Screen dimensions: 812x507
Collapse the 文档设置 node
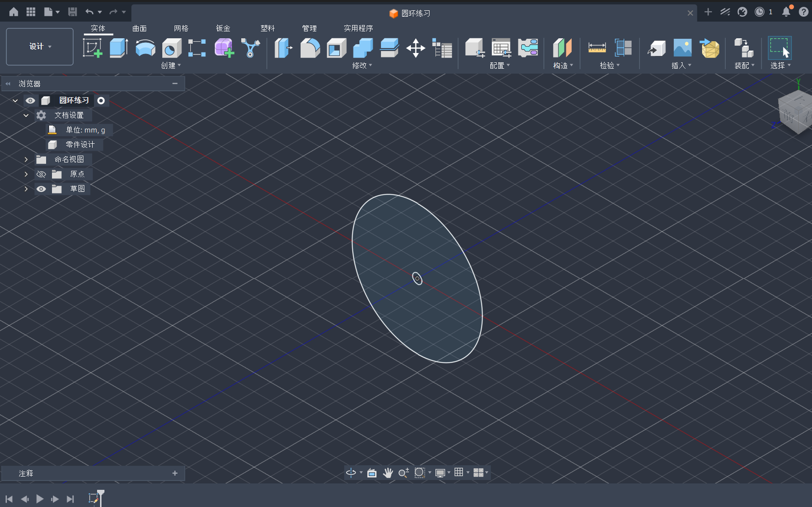click(x=26, y=115)
